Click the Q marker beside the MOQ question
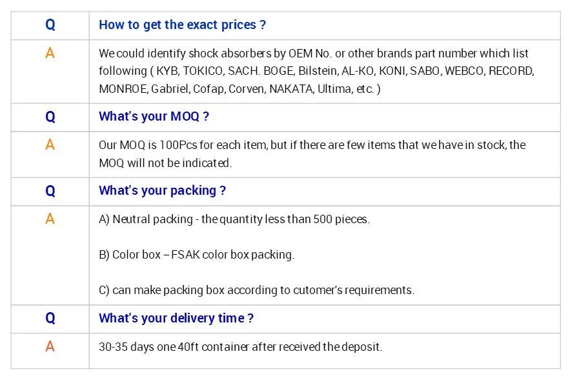 pos(50,117)
